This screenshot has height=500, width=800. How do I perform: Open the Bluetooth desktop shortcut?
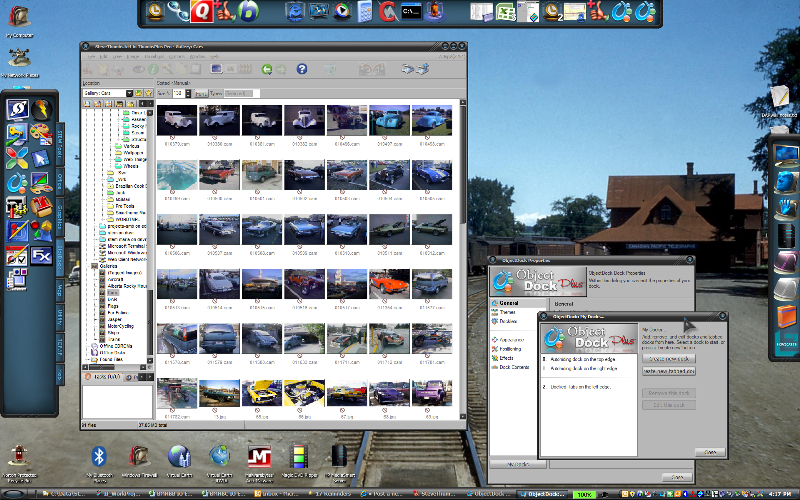point(98,458)
